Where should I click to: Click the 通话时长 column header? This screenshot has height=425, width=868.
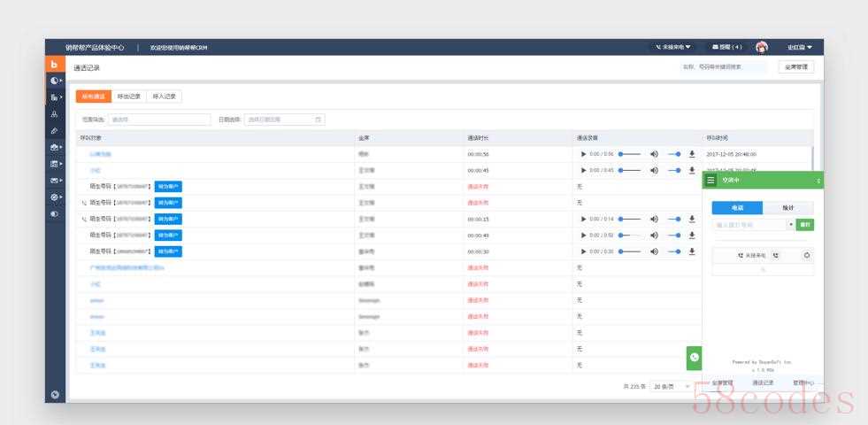pos(478,137)
